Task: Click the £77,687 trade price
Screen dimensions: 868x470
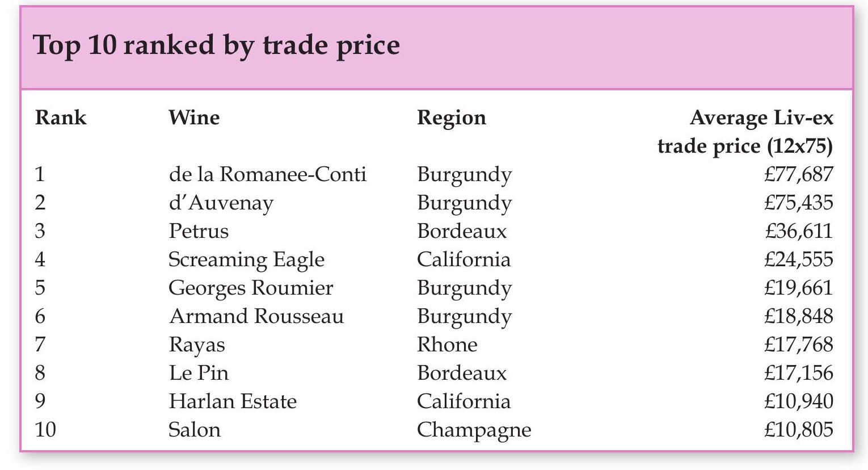Action: click(x=798, y=174)
